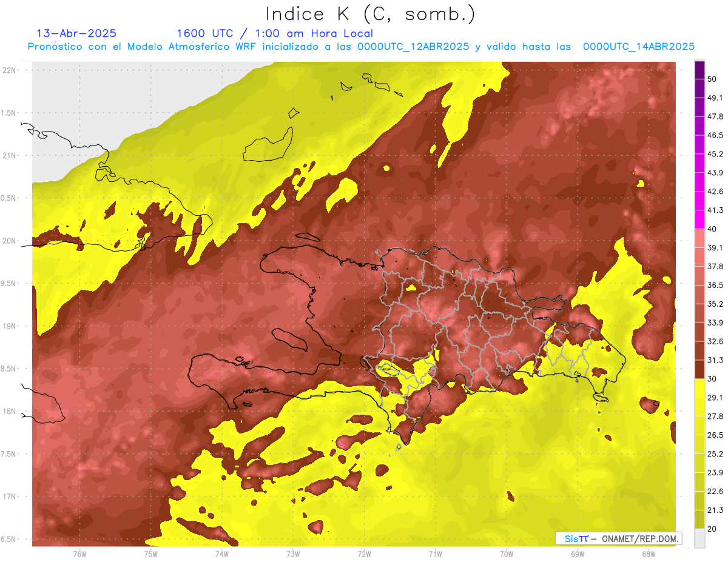Click the legend value "49.1"
Viewport: 728px width, 562px height.
click(715, 98)
